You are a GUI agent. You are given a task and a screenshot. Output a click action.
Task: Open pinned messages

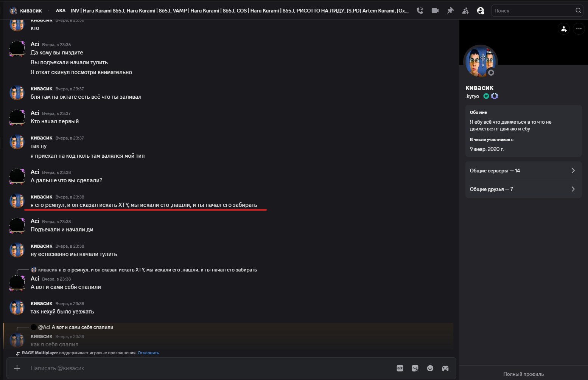tap(450, 11)
